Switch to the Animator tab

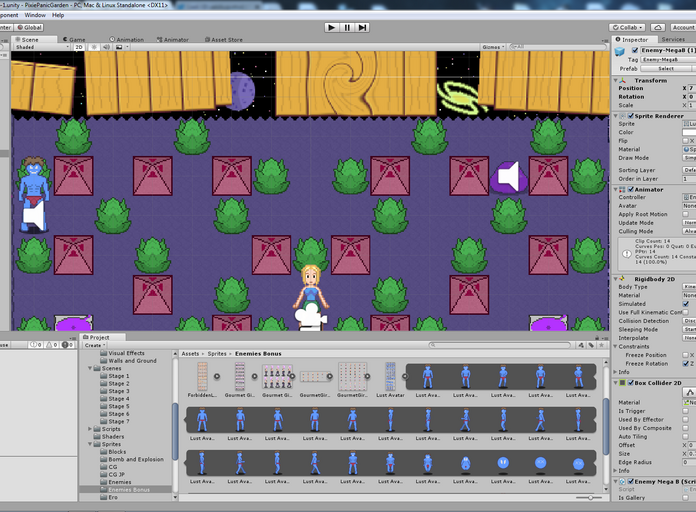click(x=173, y=40)
